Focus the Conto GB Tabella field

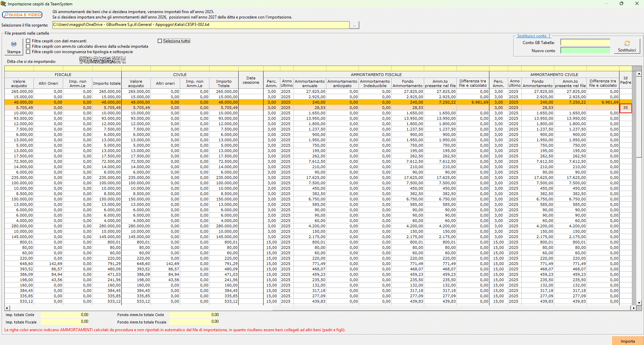click(585, 42)
